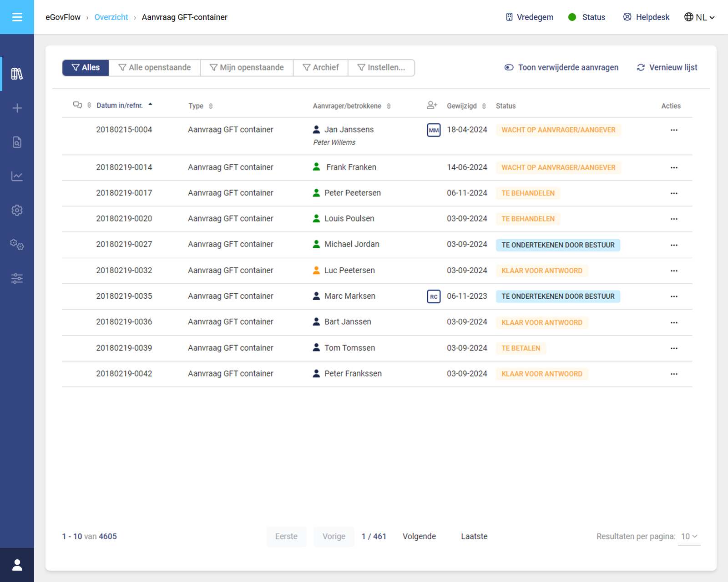Open the statistics chart sidebar icon

[17, 176]
